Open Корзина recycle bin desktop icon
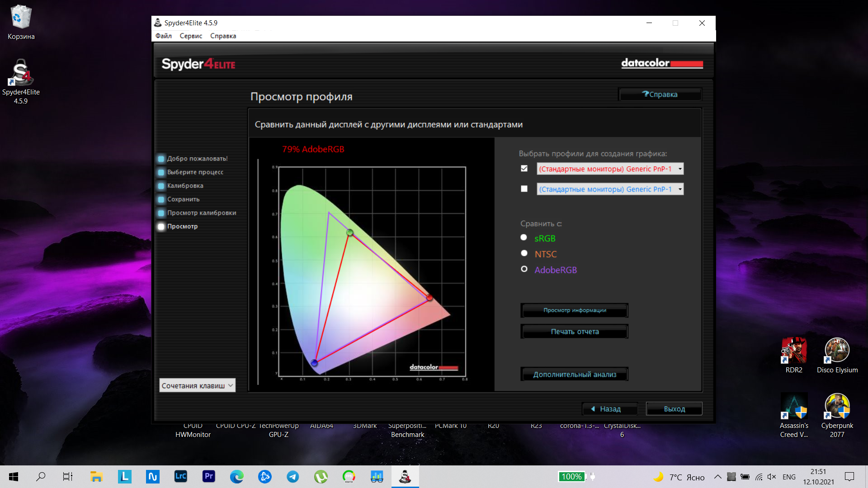Screen dimensions: 868x488 click(21, 22)
